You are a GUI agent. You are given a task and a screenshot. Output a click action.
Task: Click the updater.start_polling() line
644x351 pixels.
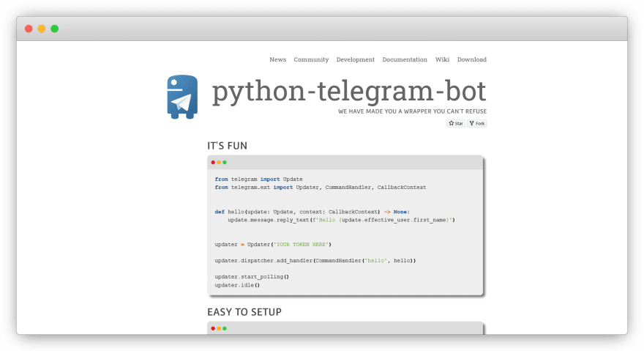(x=252, y=277)
